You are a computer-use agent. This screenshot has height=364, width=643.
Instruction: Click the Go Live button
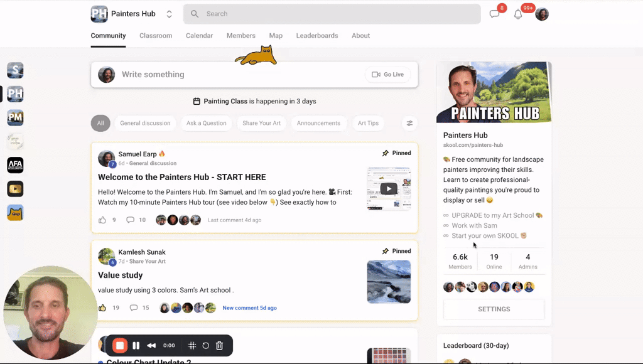(387, 74)
